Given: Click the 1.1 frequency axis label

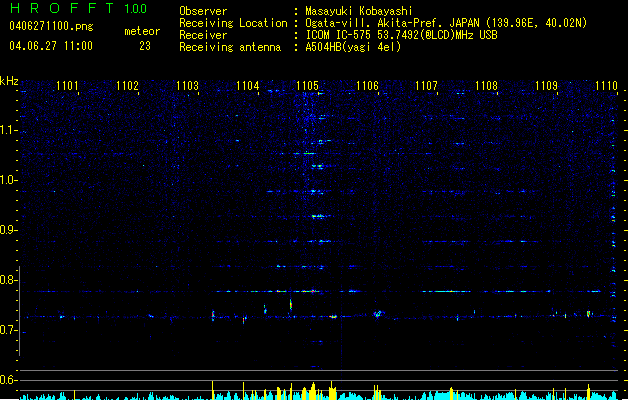Looking at the screenshot, I should click(8, 130).
